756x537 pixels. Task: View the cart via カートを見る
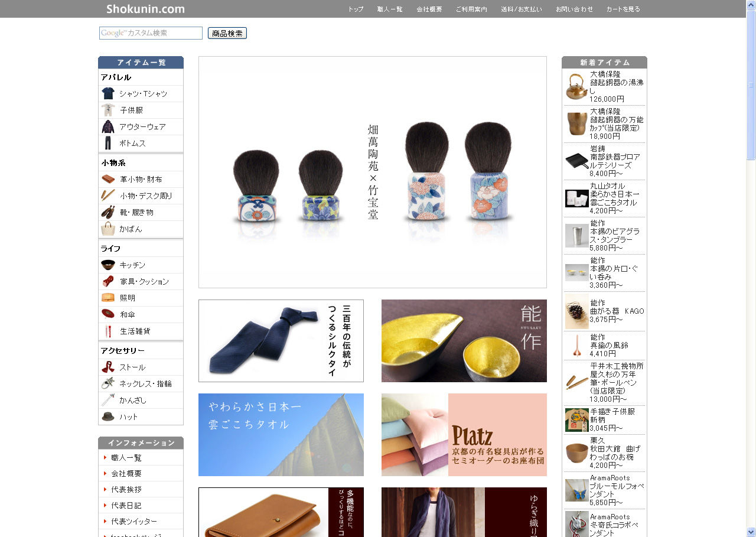point(623,9)
